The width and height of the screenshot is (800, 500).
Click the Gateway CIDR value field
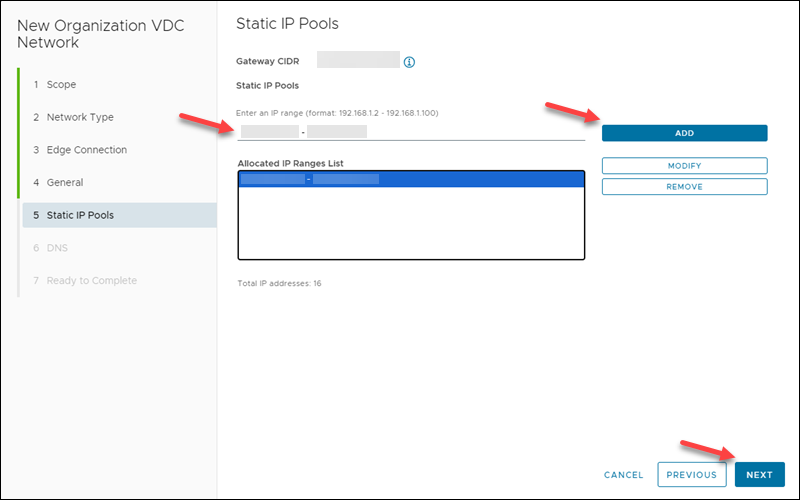(358, 60)
